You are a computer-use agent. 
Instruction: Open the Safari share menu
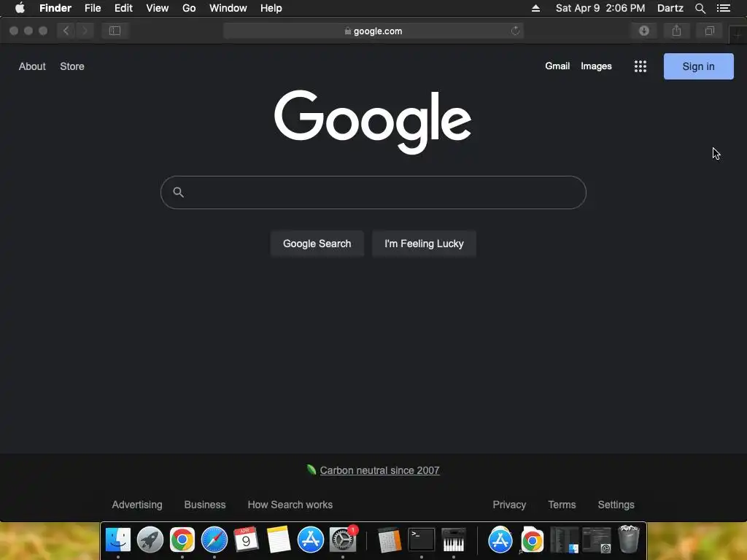[676, 31]
